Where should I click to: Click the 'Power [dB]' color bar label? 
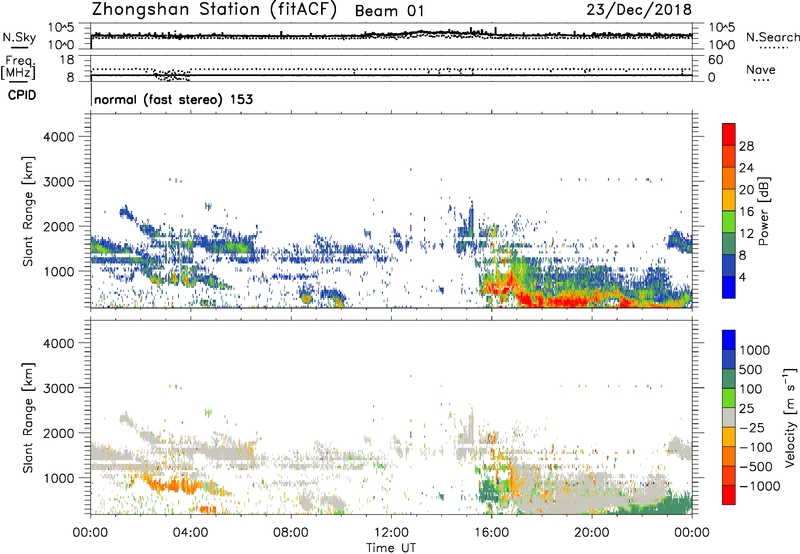point(764,211)
